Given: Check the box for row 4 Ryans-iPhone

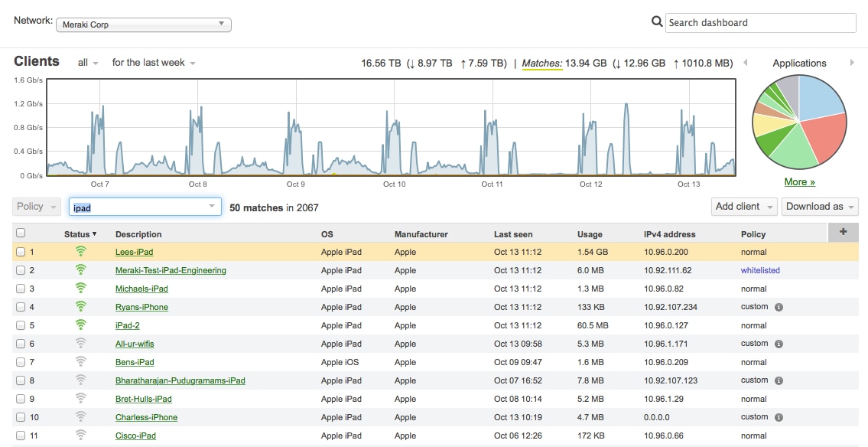Looking at the screenshot, I should 21,307.
